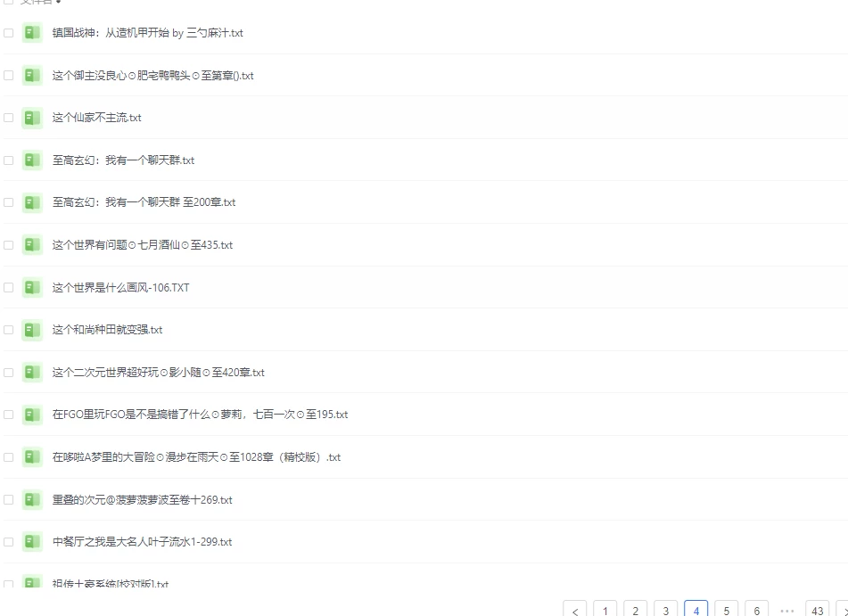Select the checkbox for 镇国战神 file
Image resolution: width=848 pixels, height=616 pixels.
[x=8, y=32]
